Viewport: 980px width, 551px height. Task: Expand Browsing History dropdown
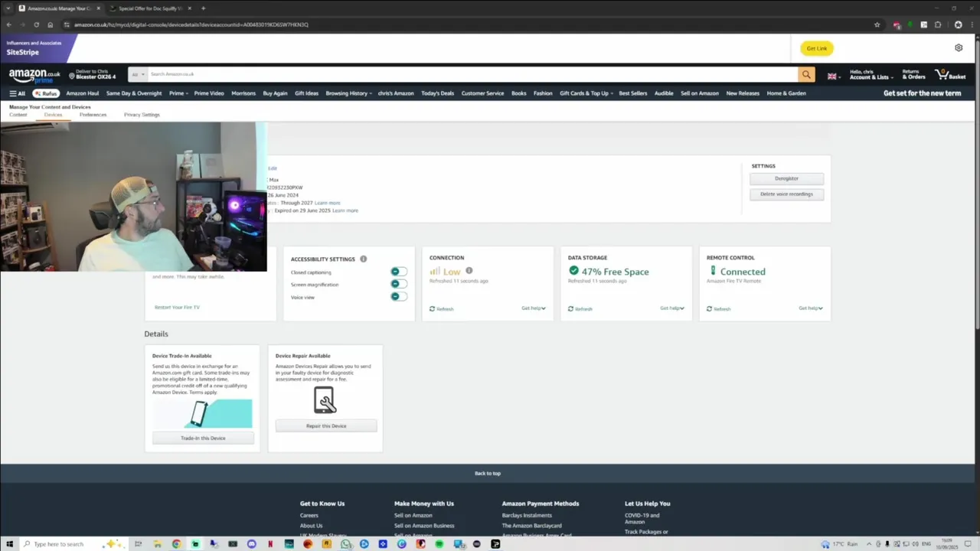[348, 93]
